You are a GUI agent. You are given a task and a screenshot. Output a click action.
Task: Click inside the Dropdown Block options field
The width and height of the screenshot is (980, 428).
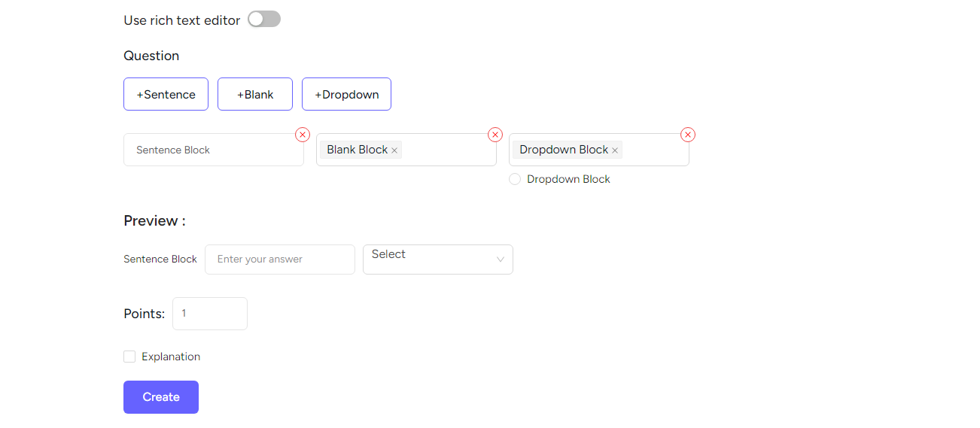point(653,150)
